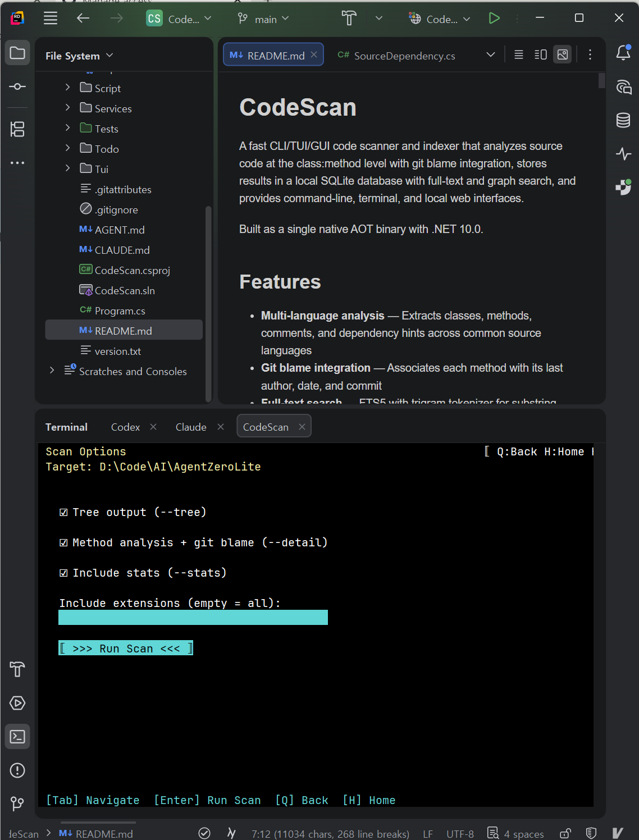Close the Claude terminal tab
The width and height of the screenshot is (639, 840).
221,427
